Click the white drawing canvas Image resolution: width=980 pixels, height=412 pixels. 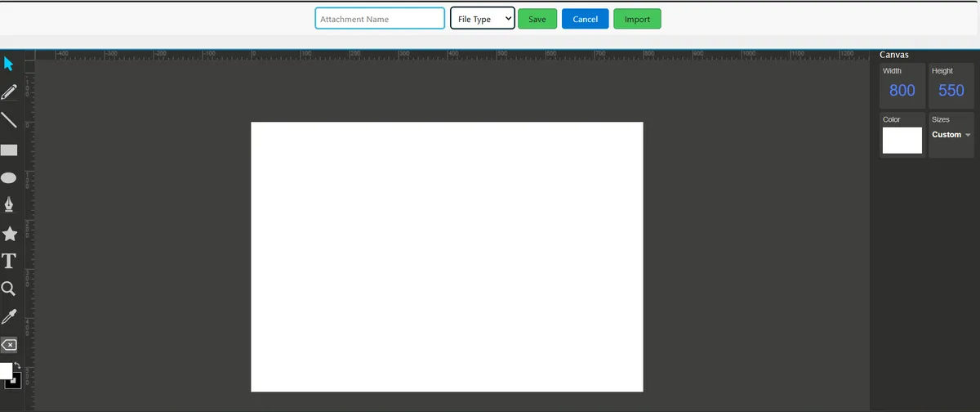click(x=447, y=257)
